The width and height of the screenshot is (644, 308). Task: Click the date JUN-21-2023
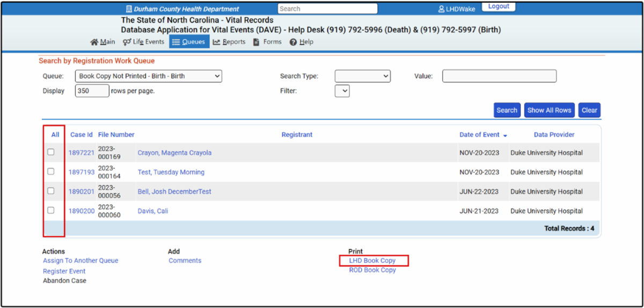coord(479,211)
